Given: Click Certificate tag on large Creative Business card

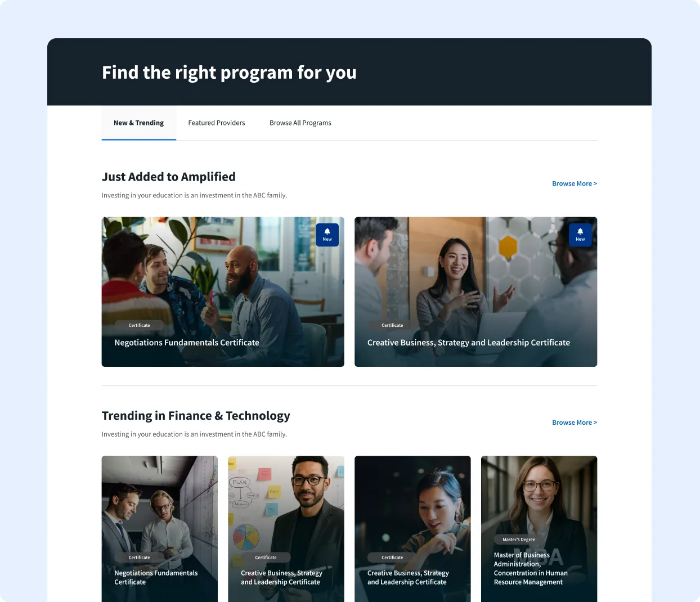Looking at the screenshot, I should [392, 325].
